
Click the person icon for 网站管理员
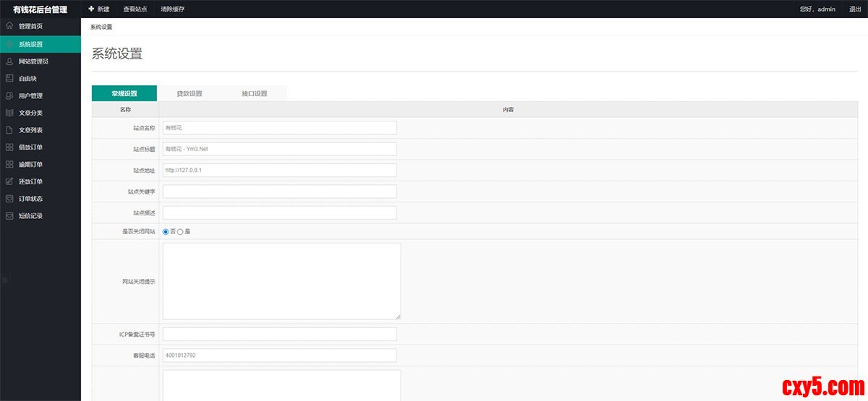click(9, 61)
